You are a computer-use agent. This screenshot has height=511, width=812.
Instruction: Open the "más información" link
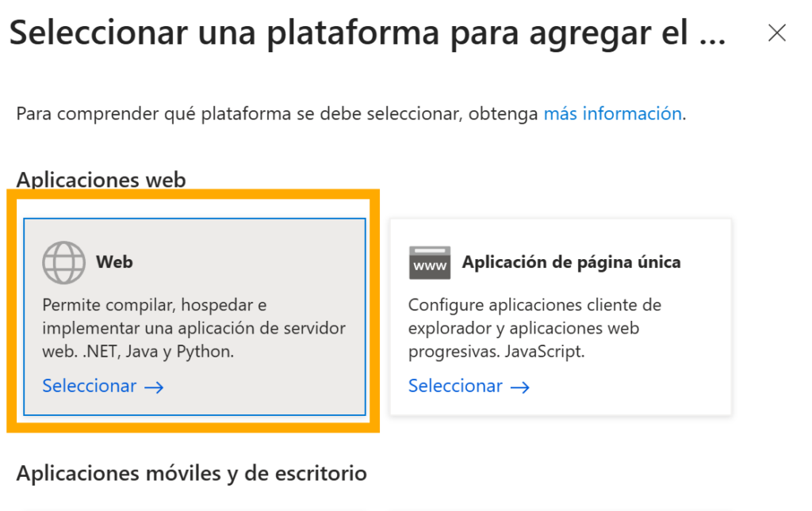pyautogui.click(x=612, y=113)
